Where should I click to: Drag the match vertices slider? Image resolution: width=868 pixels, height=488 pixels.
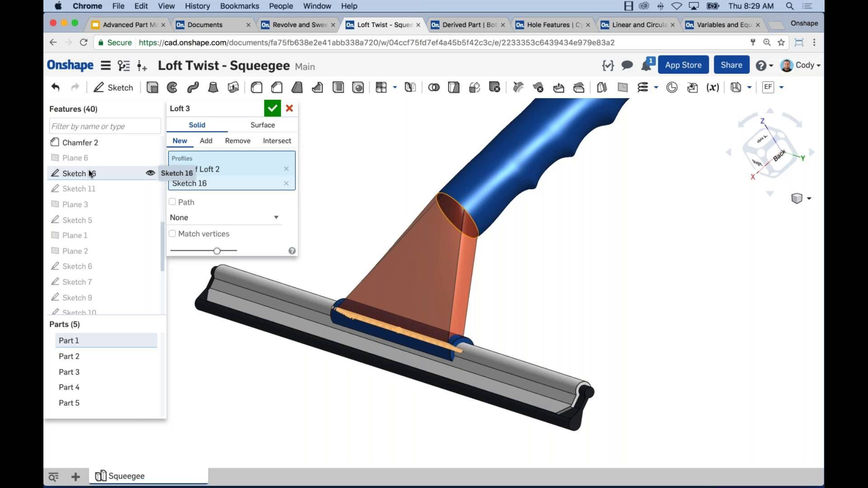(217, 250)
